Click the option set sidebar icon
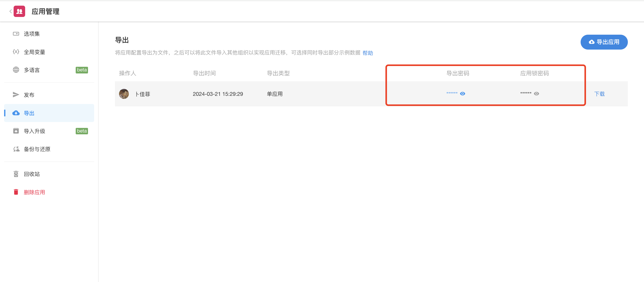 pos(16,34)
